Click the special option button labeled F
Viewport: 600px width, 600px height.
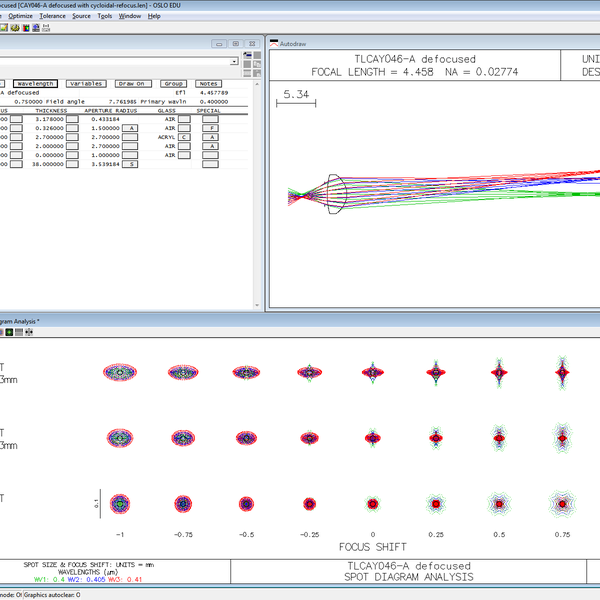coord(210,128)
